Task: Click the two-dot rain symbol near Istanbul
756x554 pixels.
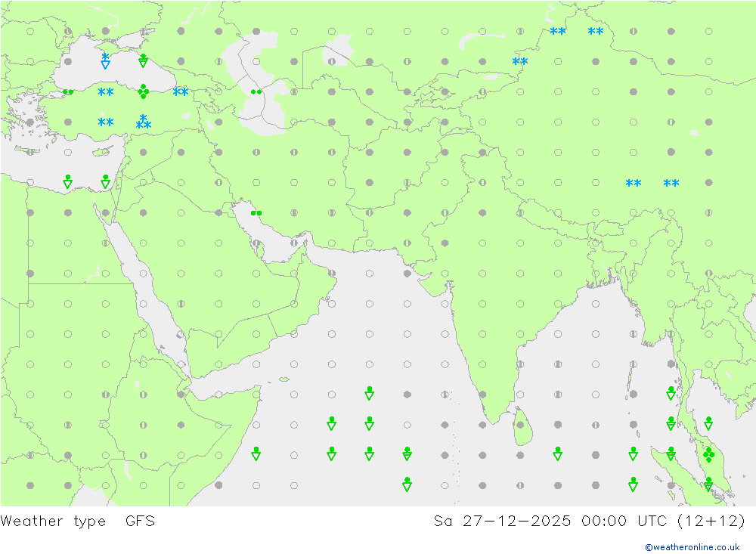Action: [68, 91]
